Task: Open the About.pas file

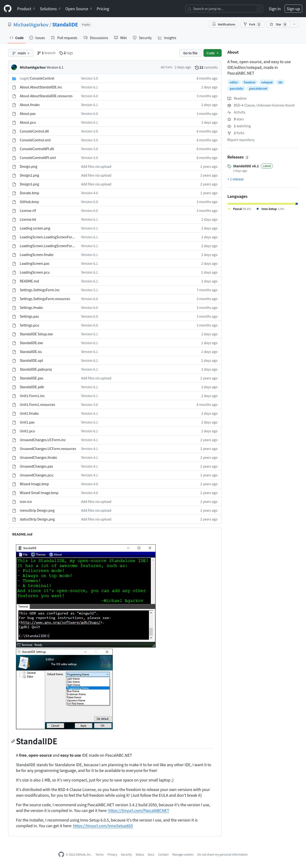Action: coord(28,113)
